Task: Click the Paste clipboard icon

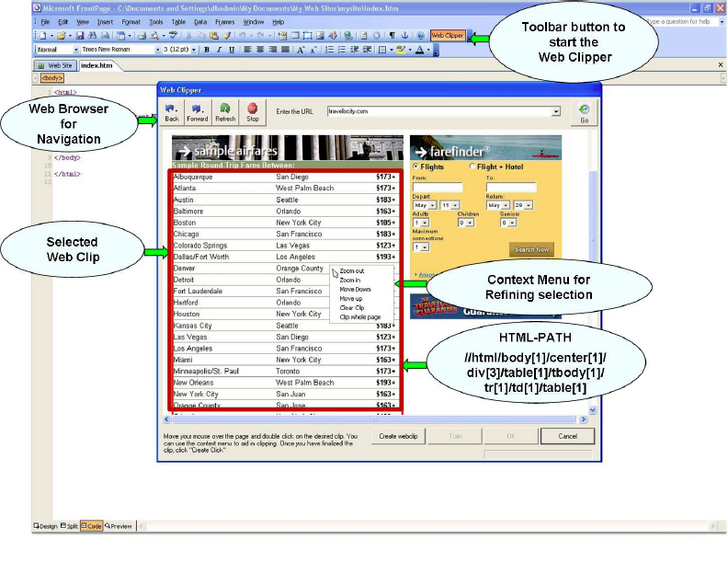Action: tap(214, 36)
